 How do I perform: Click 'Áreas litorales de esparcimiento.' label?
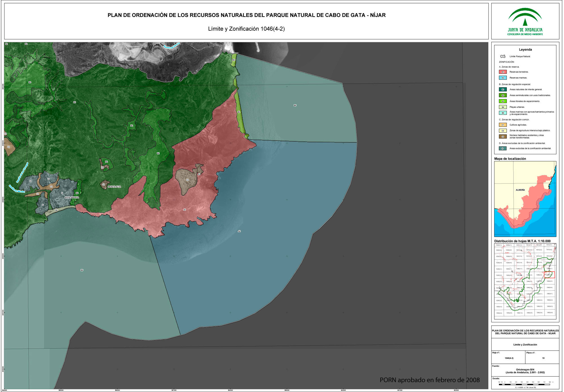point(525,101)
